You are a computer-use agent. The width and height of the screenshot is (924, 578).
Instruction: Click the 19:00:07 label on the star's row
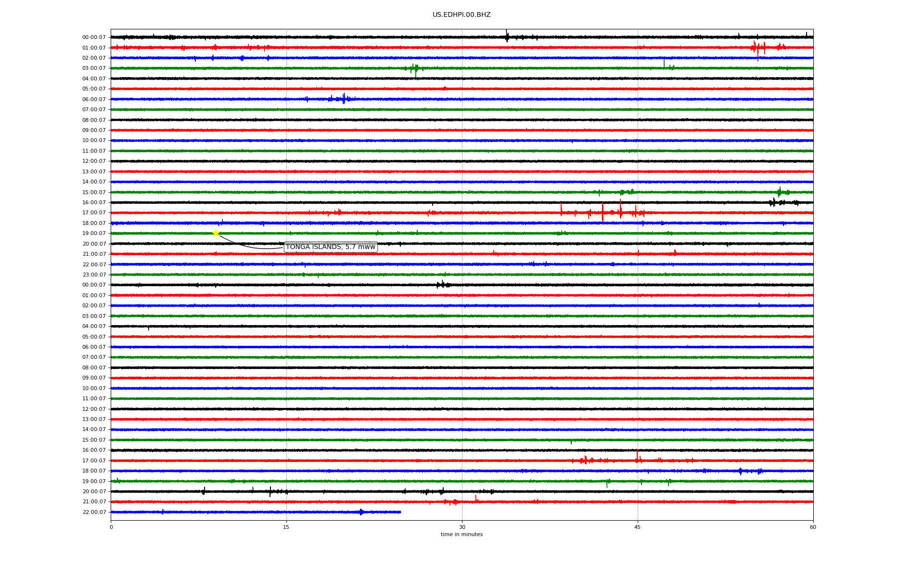94,234
